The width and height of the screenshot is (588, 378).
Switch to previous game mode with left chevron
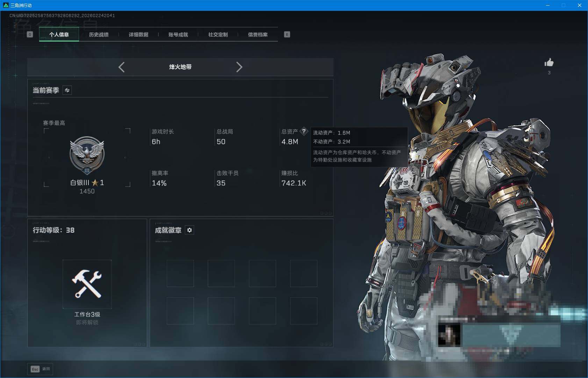tap(121, 67)
